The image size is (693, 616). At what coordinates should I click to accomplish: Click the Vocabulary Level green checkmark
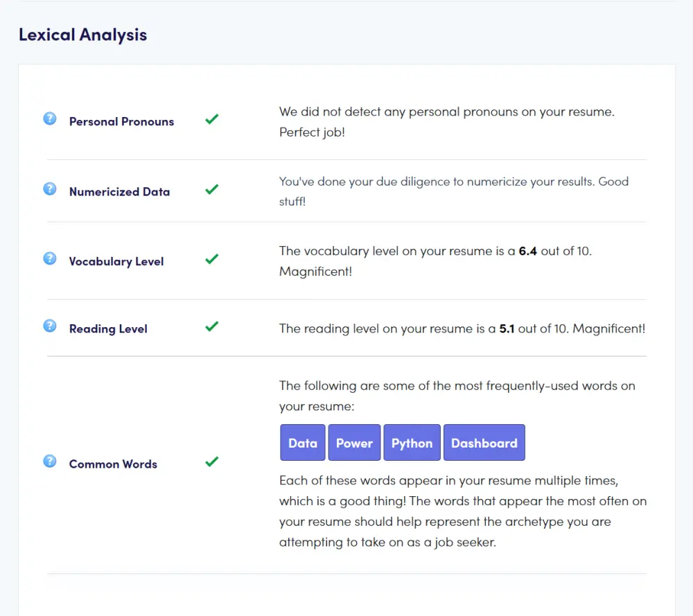(x=212, y=258)
